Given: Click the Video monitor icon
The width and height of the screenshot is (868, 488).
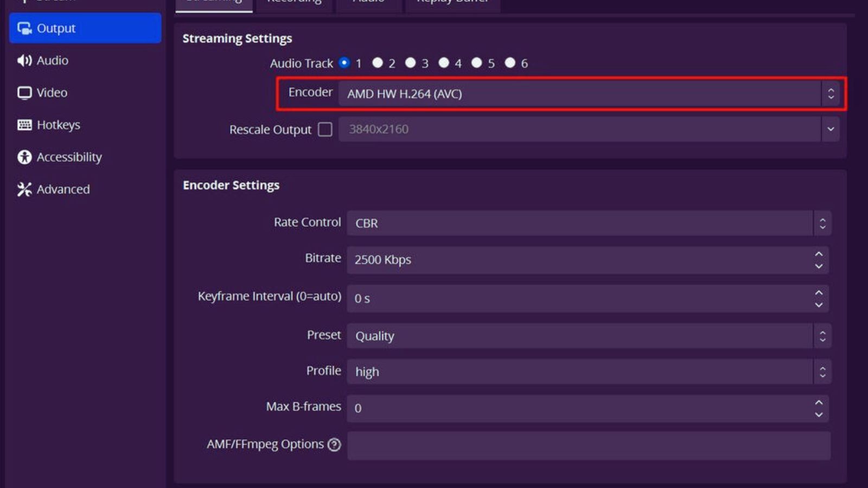Looking at the screenshot, I should click(24, 93).
